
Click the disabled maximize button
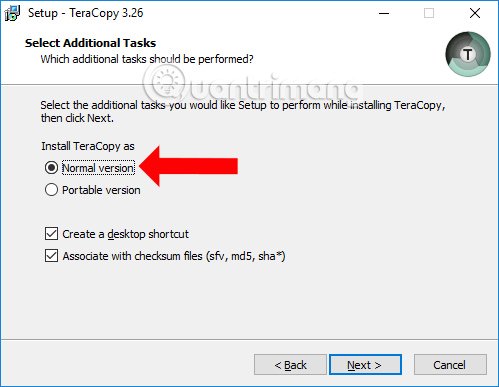[x=429, y=13]
